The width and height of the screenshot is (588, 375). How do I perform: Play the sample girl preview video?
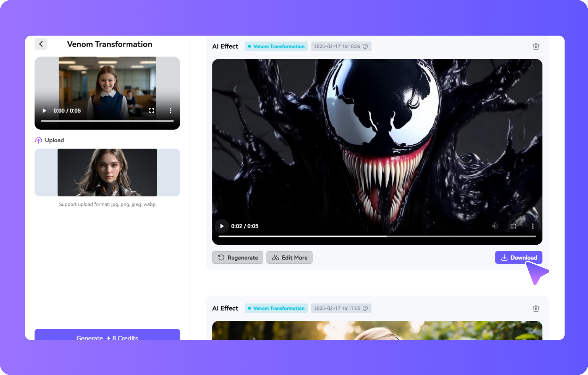[x=44, y=111]
